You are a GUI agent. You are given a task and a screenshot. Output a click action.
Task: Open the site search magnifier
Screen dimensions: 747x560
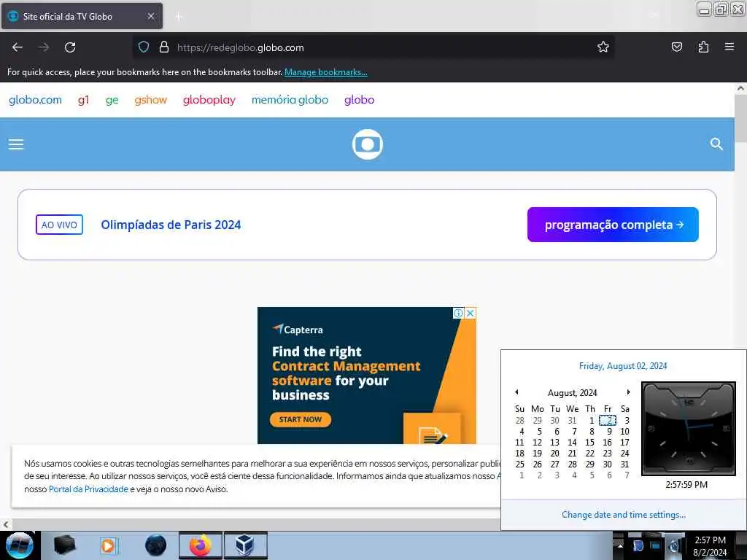[x=716, y=144]
